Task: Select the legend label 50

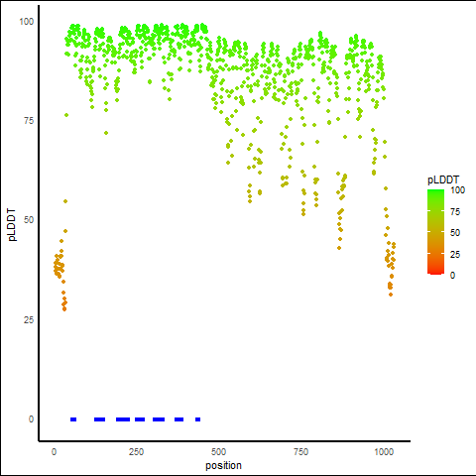Action: 455,233
